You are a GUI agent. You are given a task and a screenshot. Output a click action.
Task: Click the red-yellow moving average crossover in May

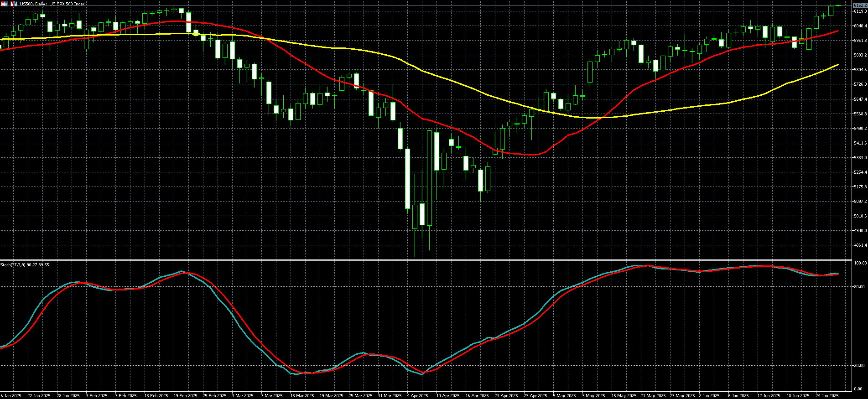603,118
